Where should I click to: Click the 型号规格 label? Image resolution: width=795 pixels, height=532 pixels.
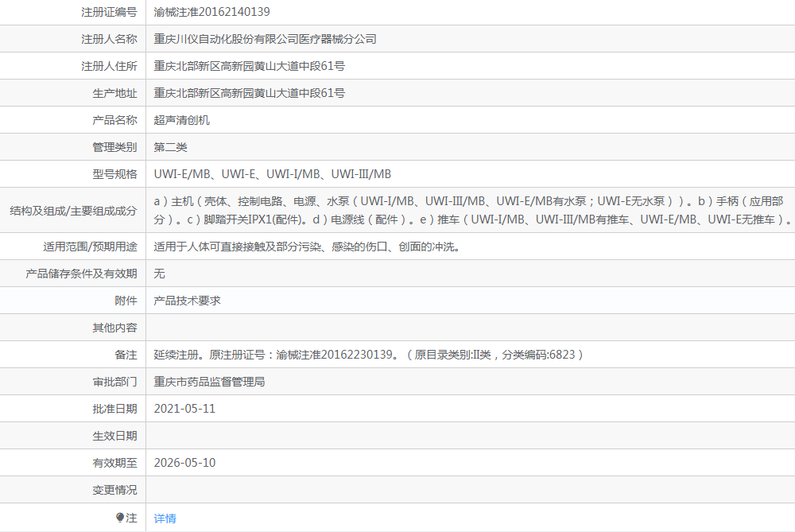point(114,174)
